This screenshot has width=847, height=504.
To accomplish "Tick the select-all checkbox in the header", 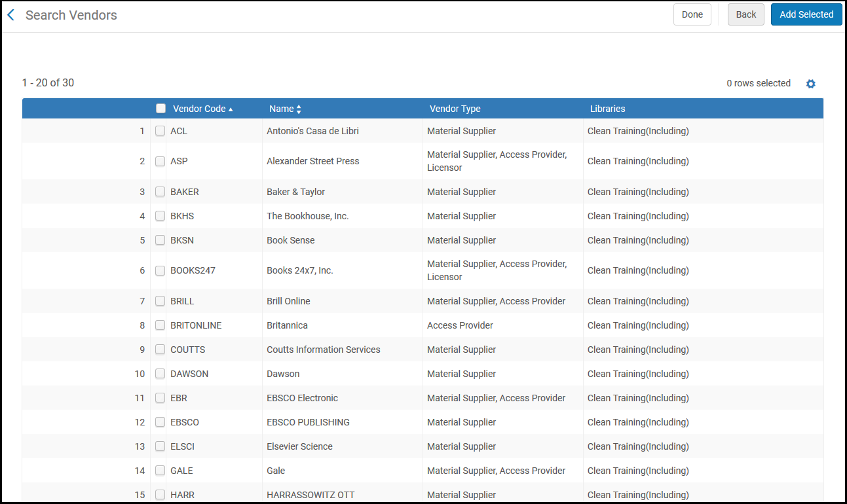I will (161, 109).
